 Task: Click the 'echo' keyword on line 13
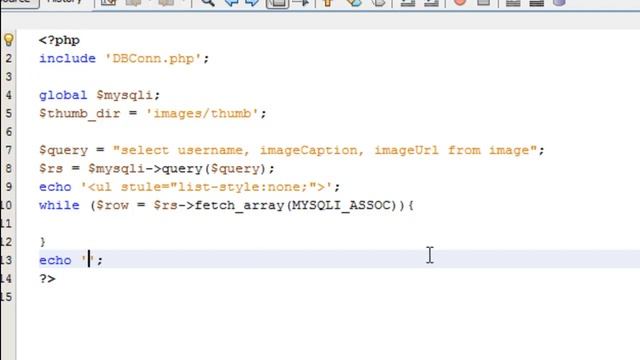point(55,260)
